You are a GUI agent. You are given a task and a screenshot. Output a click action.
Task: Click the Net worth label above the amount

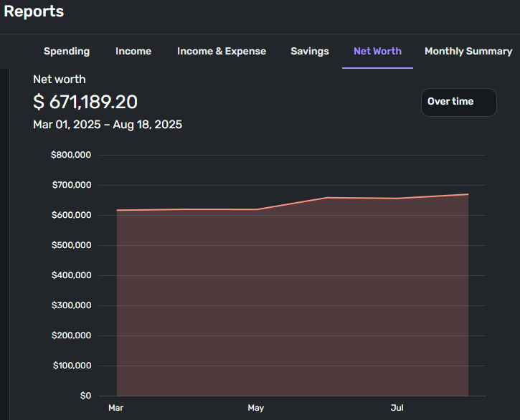click(x=60, y=80)
